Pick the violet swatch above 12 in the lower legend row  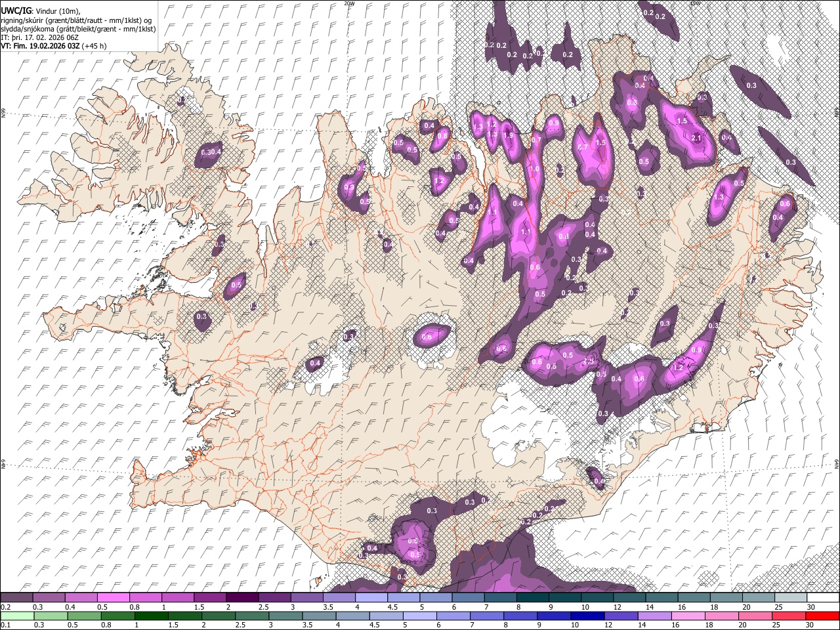pos(620,616)
